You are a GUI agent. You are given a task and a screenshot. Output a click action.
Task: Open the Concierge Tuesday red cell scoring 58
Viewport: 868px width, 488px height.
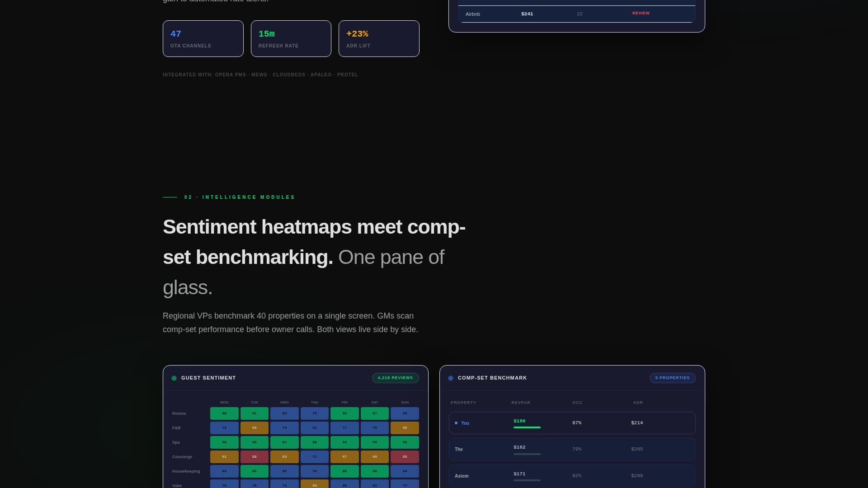254,456
